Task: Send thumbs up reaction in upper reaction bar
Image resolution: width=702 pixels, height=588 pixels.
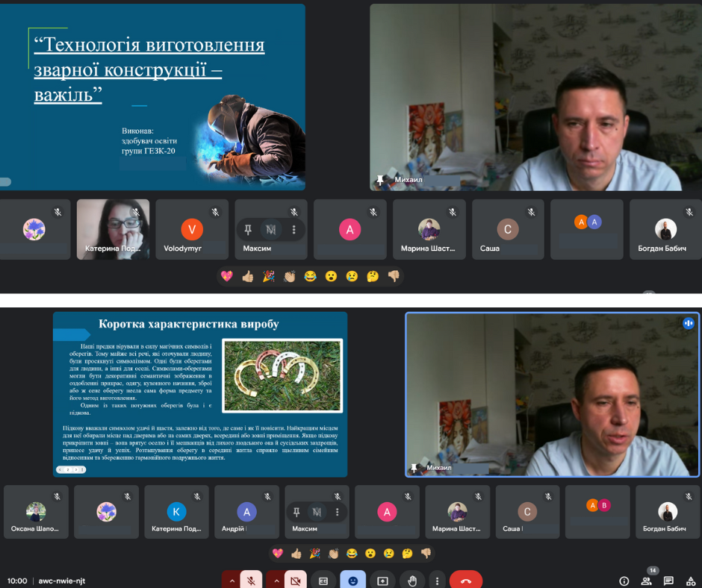Action: tap(248, 276)
